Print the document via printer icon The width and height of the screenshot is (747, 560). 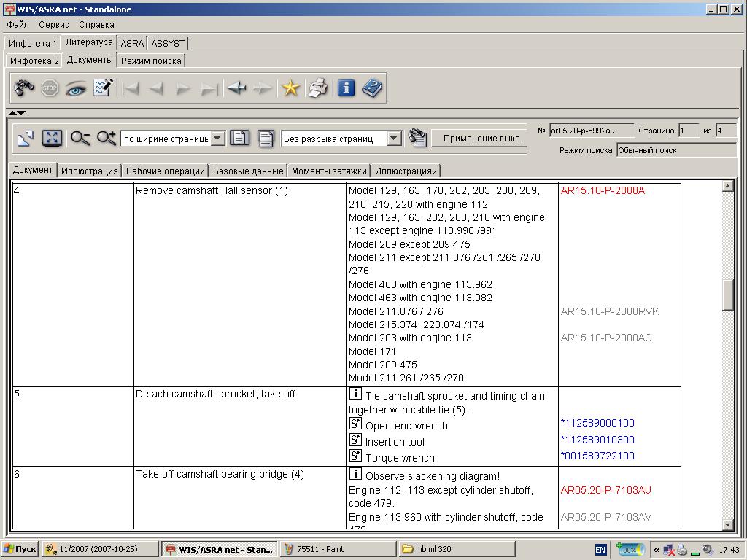(x=317, y=88)
